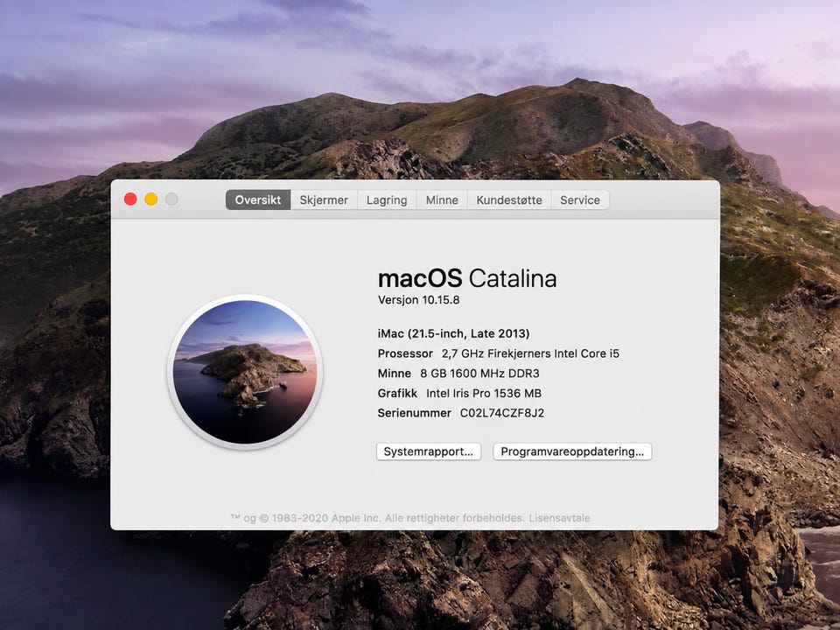Open the Kundestøtte tab

(509, 199)
